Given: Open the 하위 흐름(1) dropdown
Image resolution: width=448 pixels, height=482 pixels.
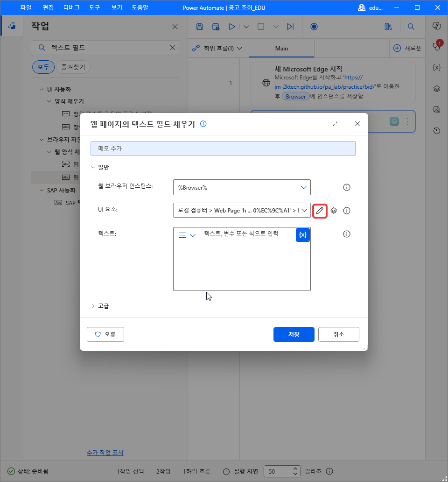Looking at the screenshot, I should (217, 48).
